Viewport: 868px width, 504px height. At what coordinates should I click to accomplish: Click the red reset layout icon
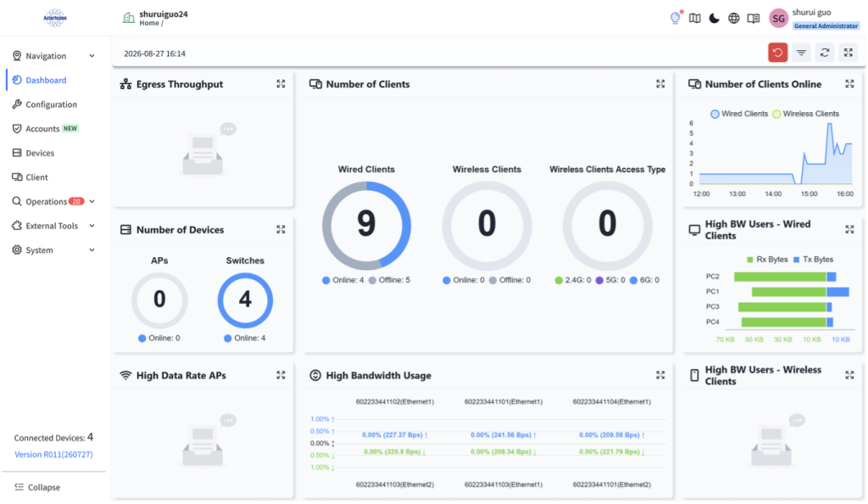point(777,53)
